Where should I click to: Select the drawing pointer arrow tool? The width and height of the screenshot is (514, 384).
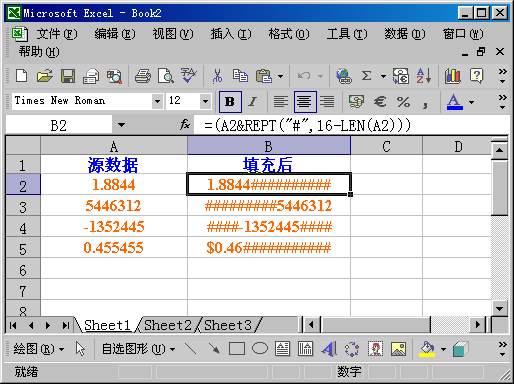tap(80, 349)
